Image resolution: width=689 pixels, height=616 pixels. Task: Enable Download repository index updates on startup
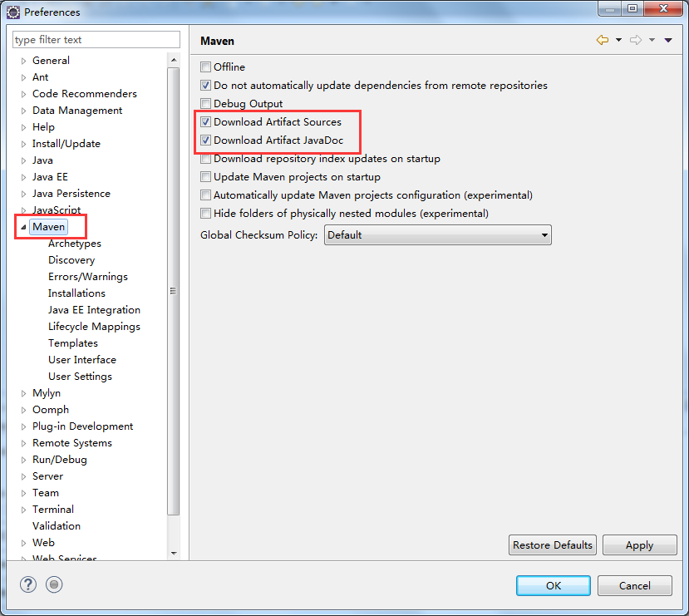point(205,159)
